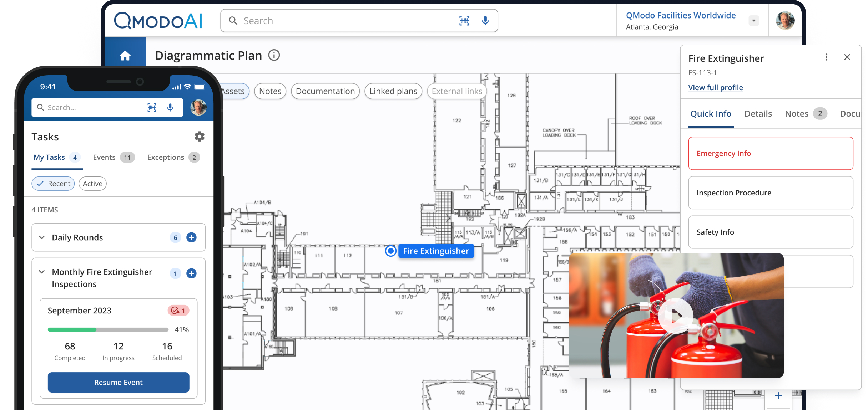Open the Exceptions tab
The image size is (868, 410).
point(173,157)
